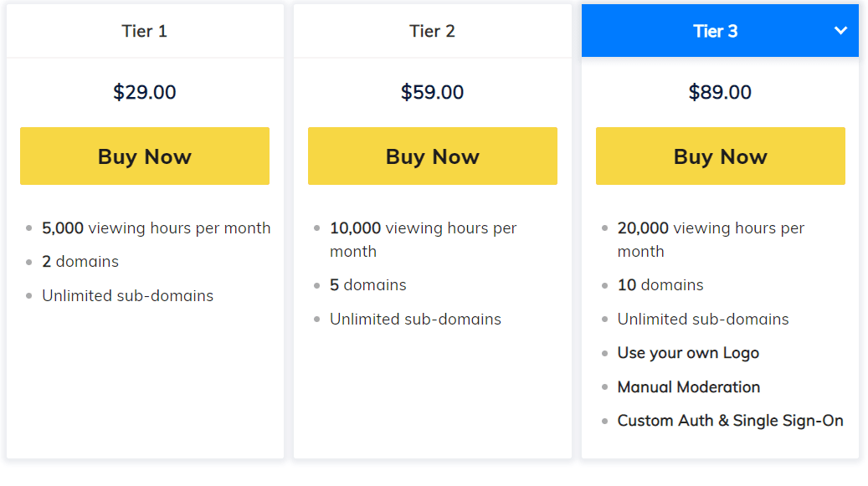Select the Tier 1 header
Viewport: 868px width, 486px height.
[x=144, y=31]
